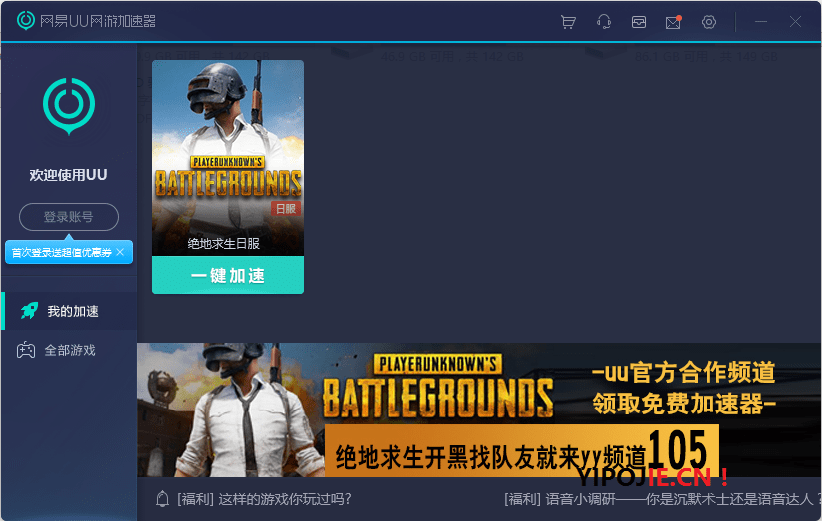Open settings gear icon

pos(709,22)
